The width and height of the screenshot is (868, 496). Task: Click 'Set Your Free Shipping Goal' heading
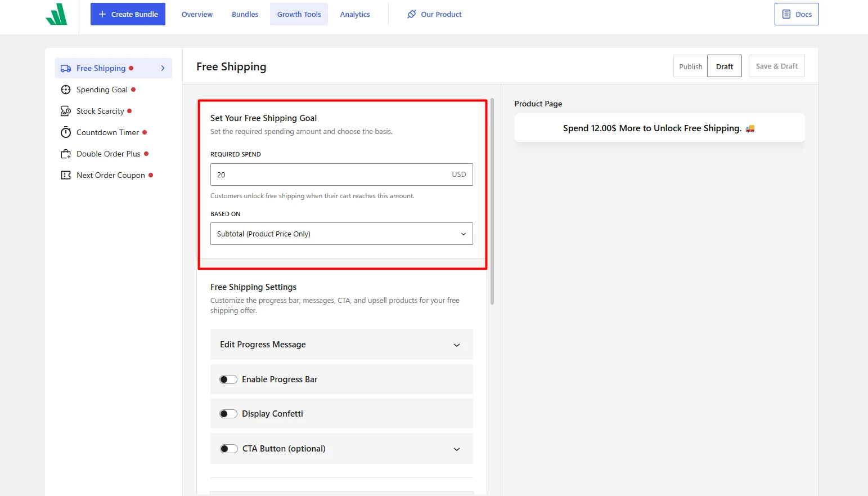pyautogui.click(x=263, y=118)
